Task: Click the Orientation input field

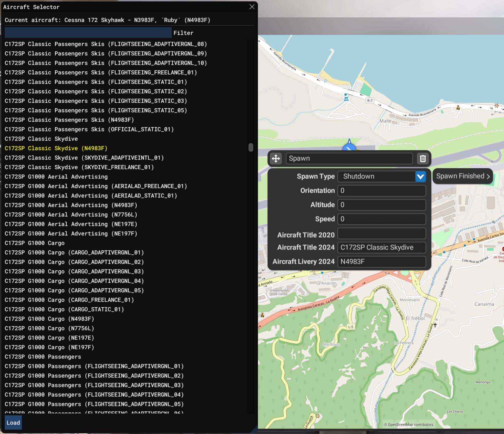Action: (381, 191)
